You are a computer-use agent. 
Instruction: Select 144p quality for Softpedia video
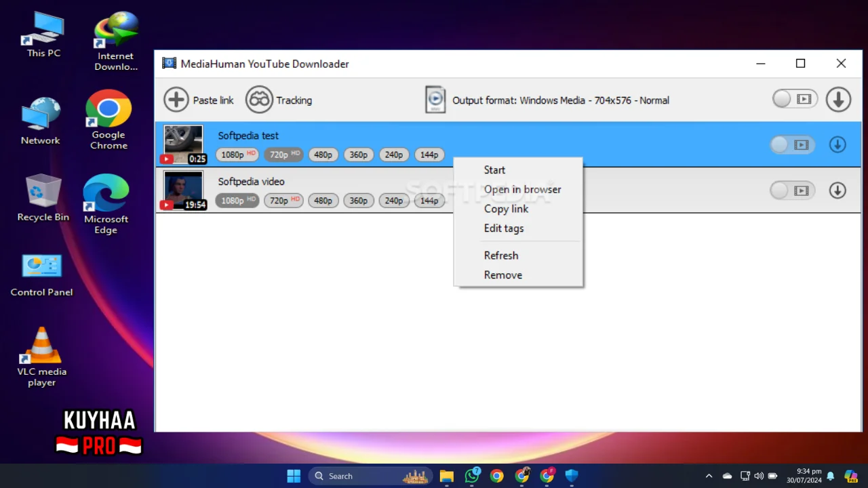pyautogui.click(x=429, y=201)
